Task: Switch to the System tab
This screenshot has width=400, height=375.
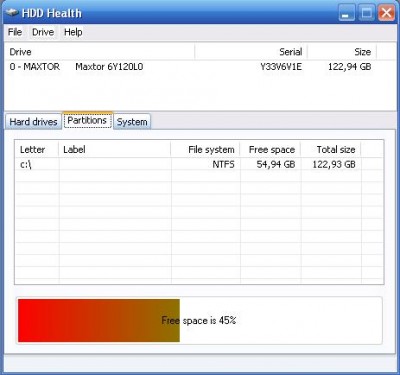Action: (x=132, y=122)
